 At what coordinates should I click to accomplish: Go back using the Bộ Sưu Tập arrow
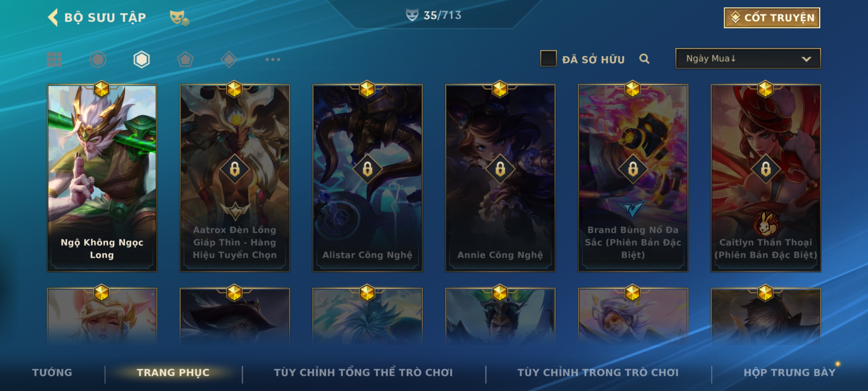pyautogui.click(x=53, y=17)
